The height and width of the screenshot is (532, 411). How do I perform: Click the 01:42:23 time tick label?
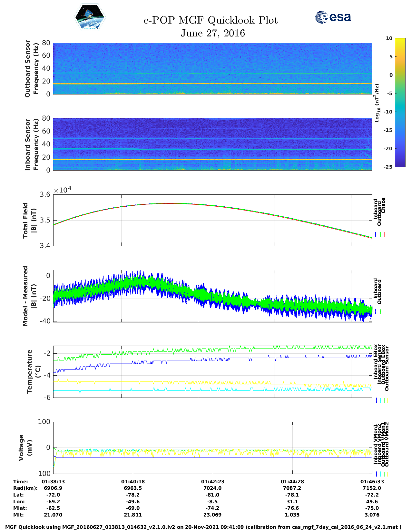(212, 481)
